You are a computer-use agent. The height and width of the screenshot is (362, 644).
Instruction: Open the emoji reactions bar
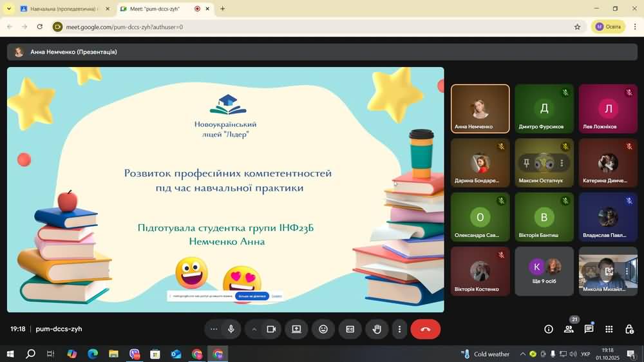[323, 329]
